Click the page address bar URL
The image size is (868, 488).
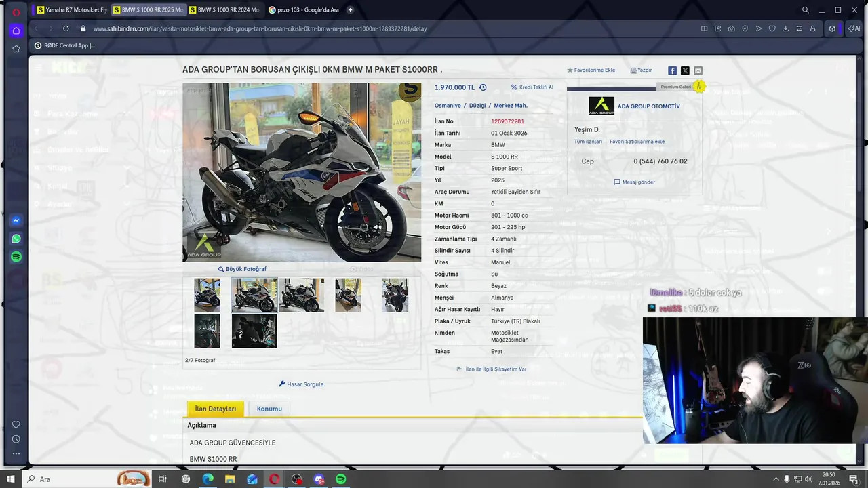click(260, 28)
